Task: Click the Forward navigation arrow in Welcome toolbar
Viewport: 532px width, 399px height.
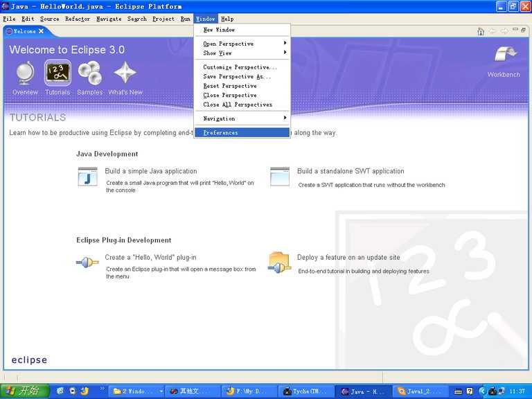Action: [x=504, y=32]
